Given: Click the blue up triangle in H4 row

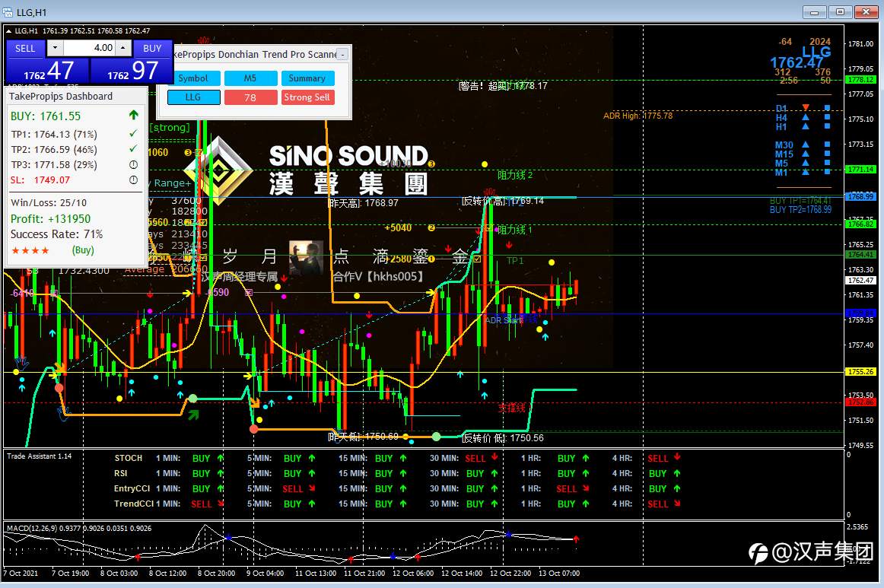Looking at the screenshot, I should pos(806,117).
